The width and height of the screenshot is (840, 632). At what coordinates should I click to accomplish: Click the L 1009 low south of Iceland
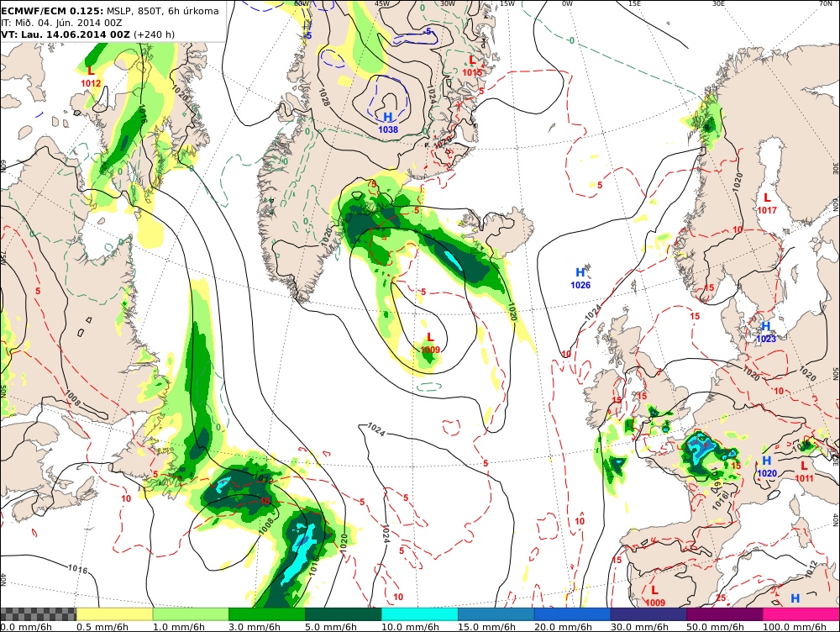pyautogui.click(x=430, y=344)
